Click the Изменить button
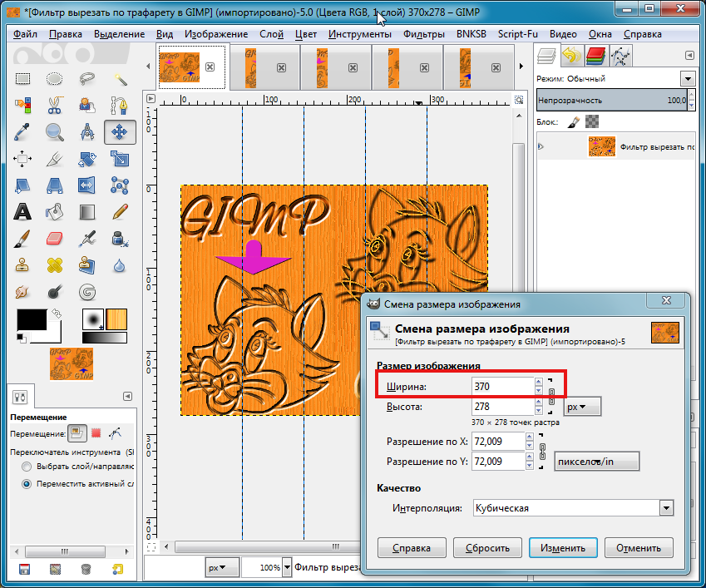The image size is (706, 588). pos(563,548)
